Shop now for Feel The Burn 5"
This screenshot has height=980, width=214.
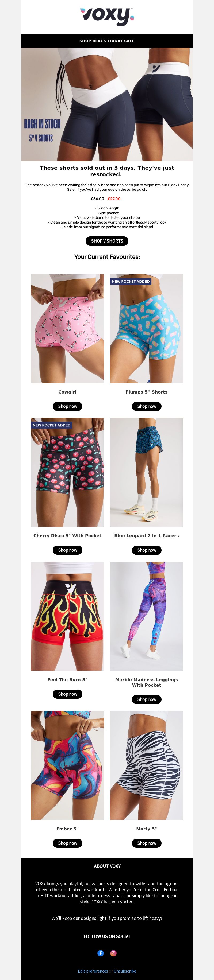(x=67, y=694)
